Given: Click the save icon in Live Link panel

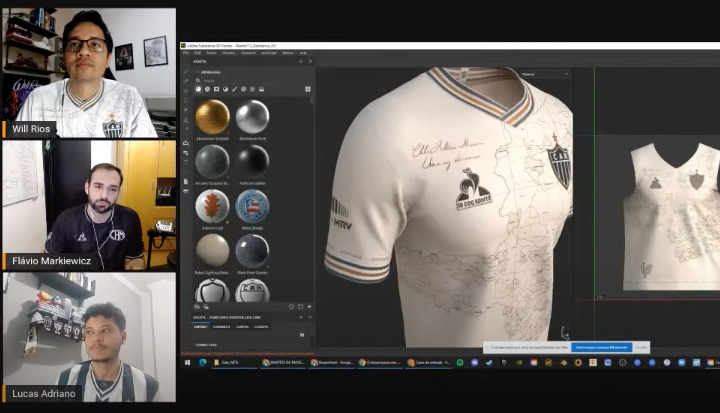Looking at the screenshot, I should point(302,335).
